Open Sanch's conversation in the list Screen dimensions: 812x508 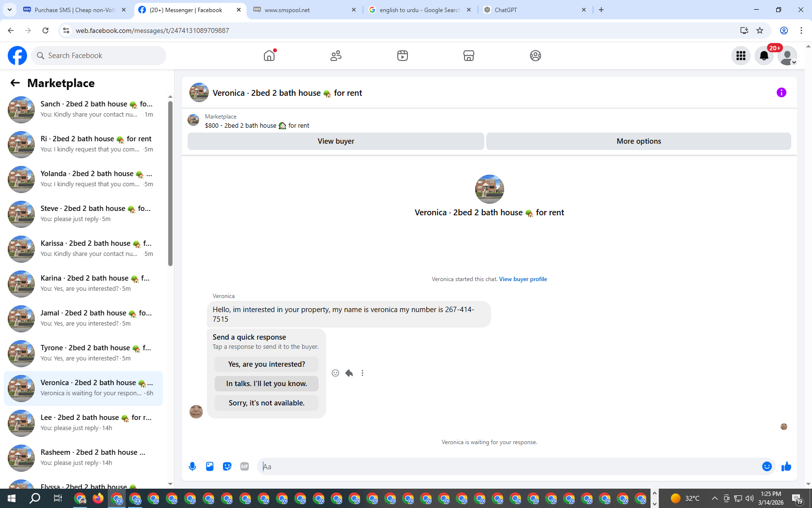[x=83, y=109]
